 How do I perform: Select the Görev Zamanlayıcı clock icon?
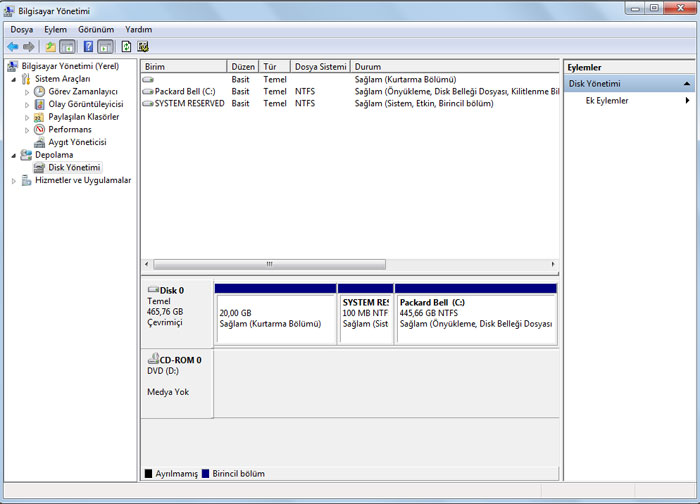tap(40, 92)
